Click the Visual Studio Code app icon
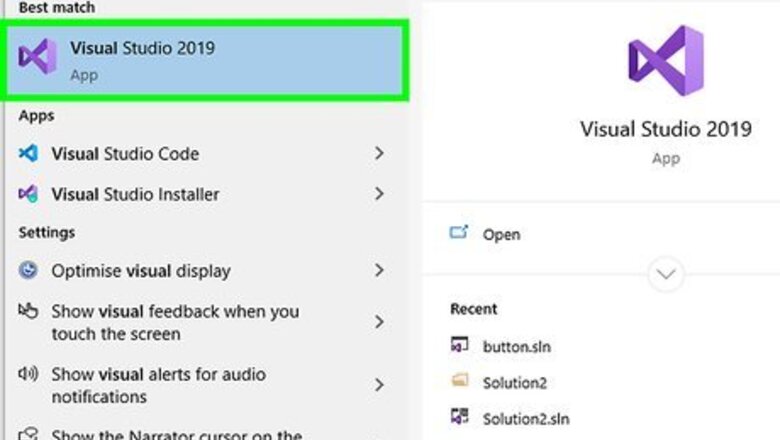780x440 pixels. (29, 154)
